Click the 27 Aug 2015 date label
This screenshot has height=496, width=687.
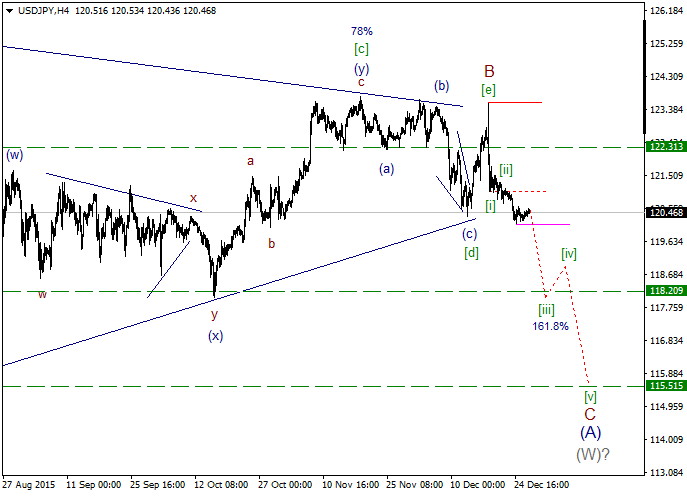click(29, 485)
